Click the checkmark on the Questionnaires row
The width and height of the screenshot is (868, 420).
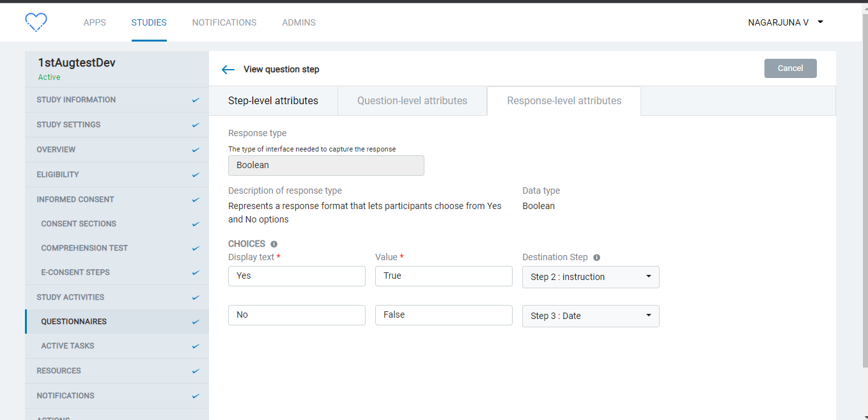coord(196,322)
